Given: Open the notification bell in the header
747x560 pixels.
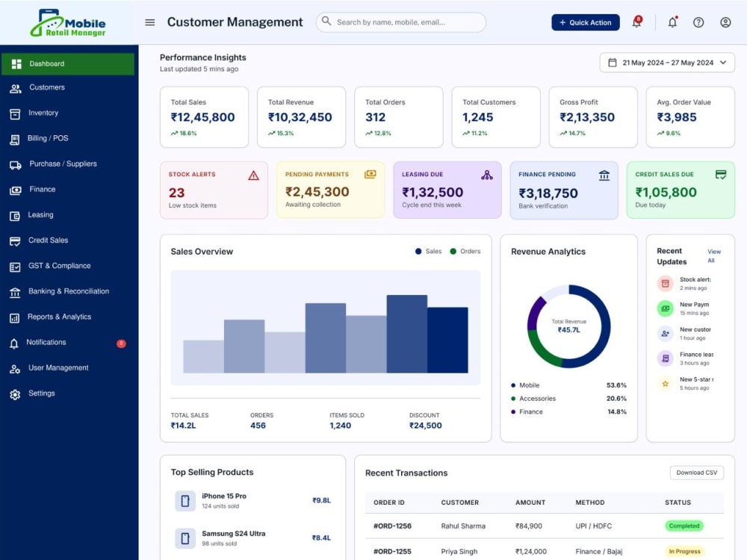Looking at the screenshot, I should (672, 22).
